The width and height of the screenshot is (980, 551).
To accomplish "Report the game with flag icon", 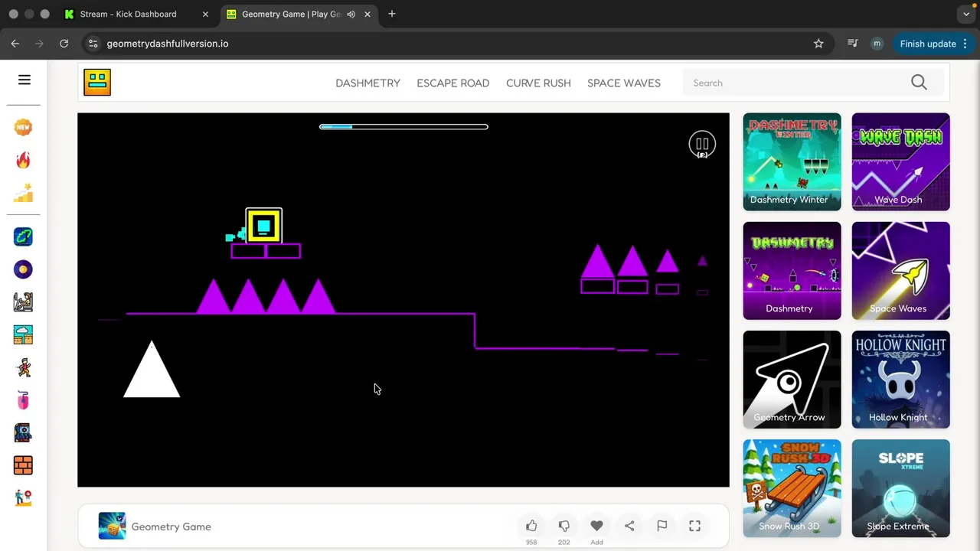I will click(661, 526).
